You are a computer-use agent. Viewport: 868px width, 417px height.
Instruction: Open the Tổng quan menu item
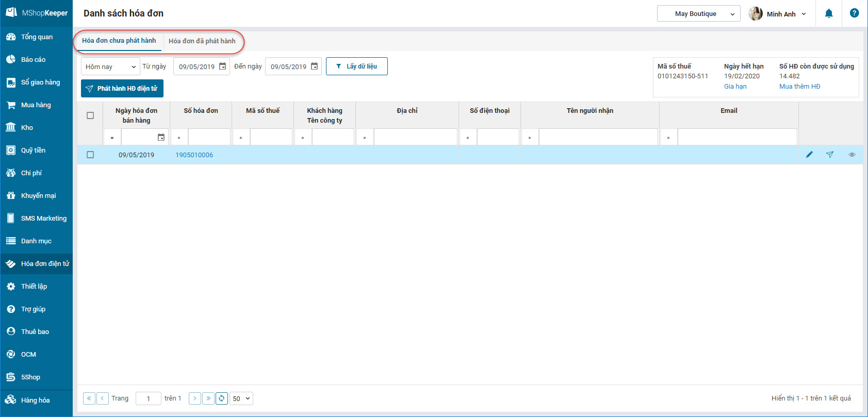37,37
